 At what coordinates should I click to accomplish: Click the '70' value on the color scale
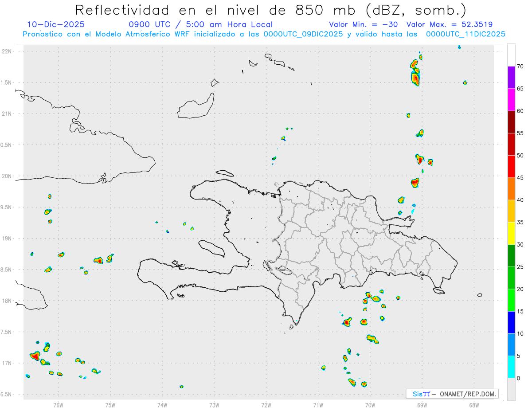click(x=520, y=67)
